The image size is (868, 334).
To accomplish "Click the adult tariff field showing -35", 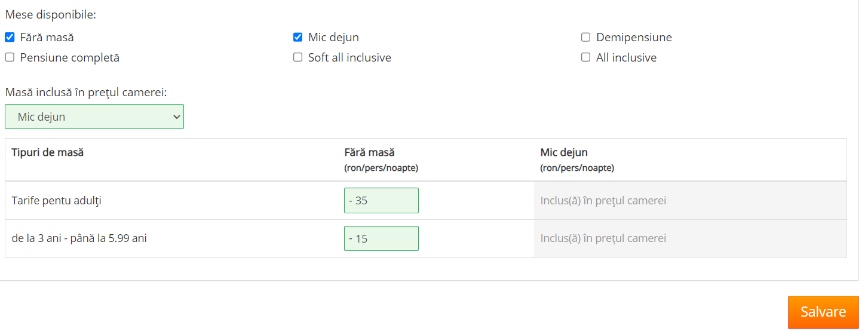I will pyautogui.click(x=381, y=200).
